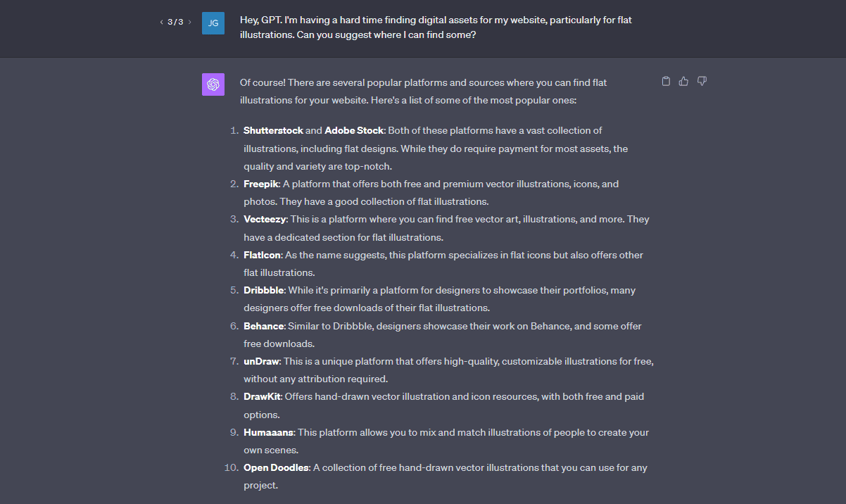
Task: Click the bold Adobe Stock text
Action: [354, 130]
